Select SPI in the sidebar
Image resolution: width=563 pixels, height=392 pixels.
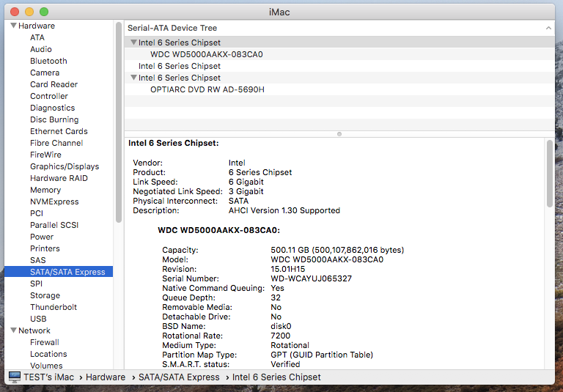point(36,284)
